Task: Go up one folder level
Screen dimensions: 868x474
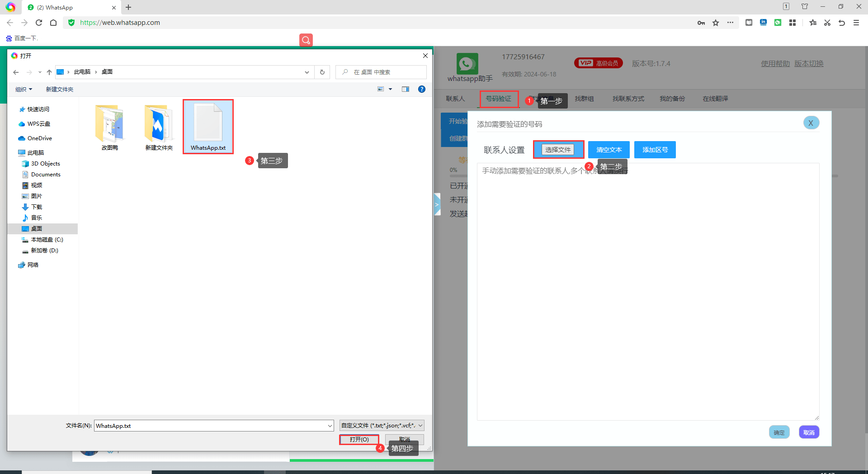Action: tap(49, 72)
